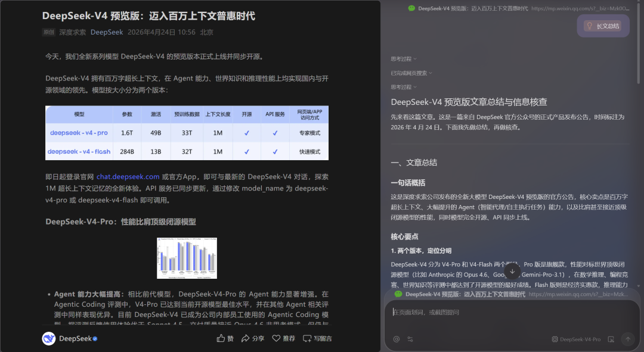The image size is (644, 352).
Task: Click the screenshot question icon near the send button
Action: coord(611,339)
